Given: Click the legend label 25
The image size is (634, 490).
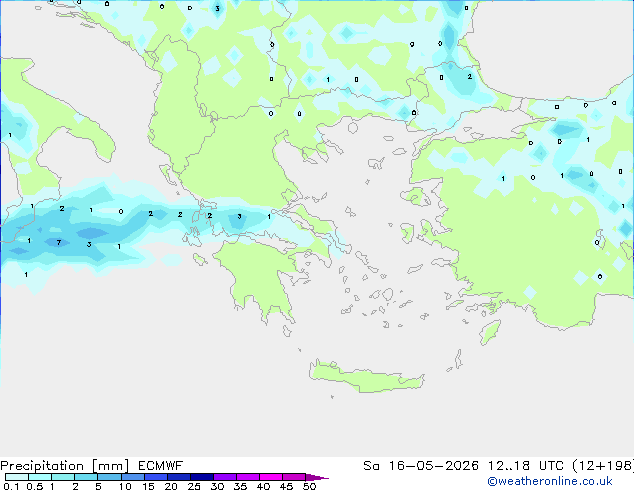Looking at the screenshot, I should (x=194, y=486).
